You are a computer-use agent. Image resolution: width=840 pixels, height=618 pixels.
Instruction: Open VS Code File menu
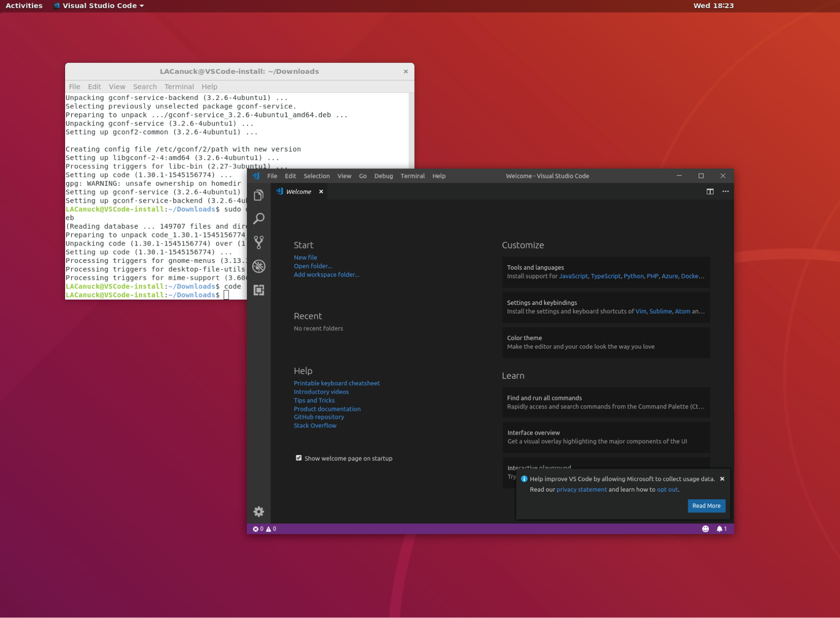click(272, 176)
